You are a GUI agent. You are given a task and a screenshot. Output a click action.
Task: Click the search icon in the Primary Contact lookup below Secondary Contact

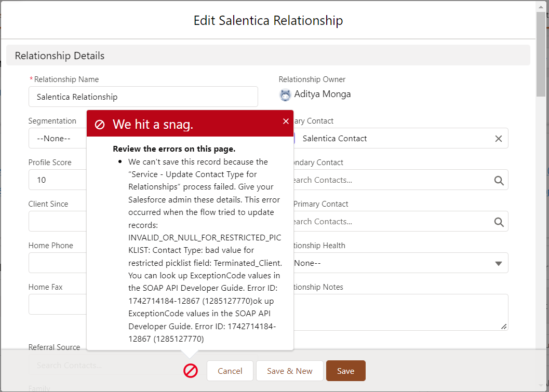point(499,222)
